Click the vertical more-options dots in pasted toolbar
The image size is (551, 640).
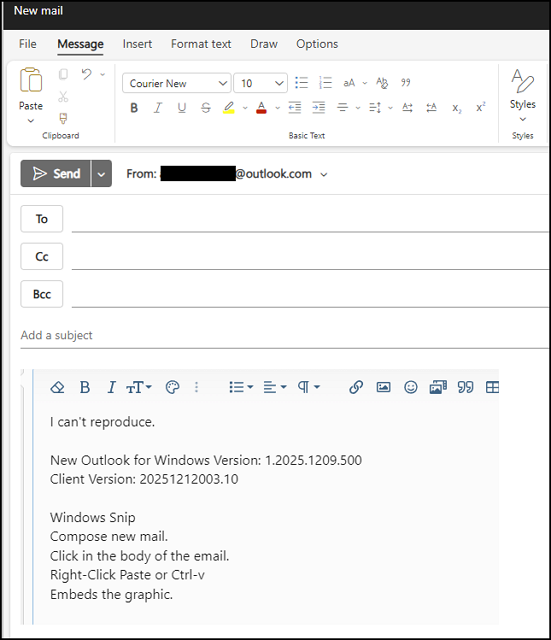click(196, 387)
